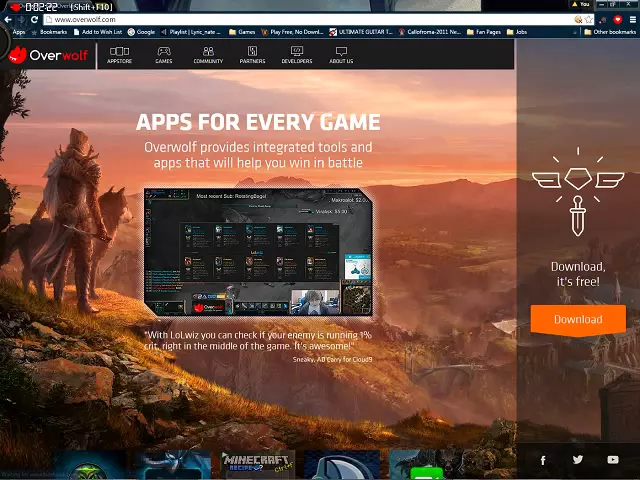Image resolution: width=640 pixels, height=480 pixels.
Task: Click "Download, it's free!" text
Action: pos(578,274)
